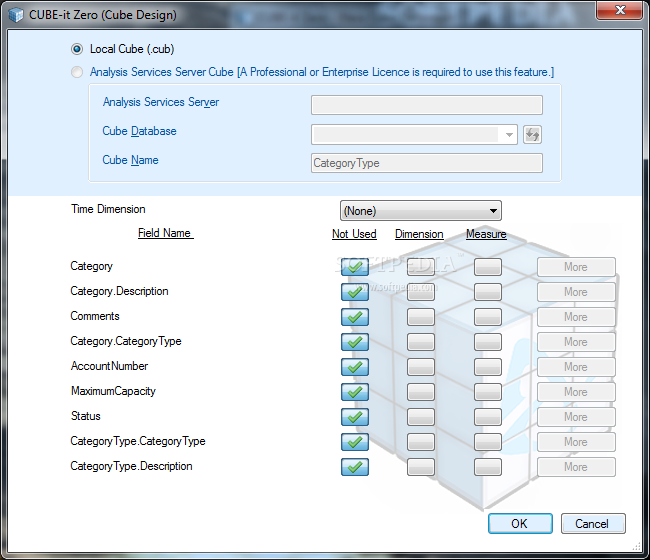Click the Time Dimension label

point(108,209)
